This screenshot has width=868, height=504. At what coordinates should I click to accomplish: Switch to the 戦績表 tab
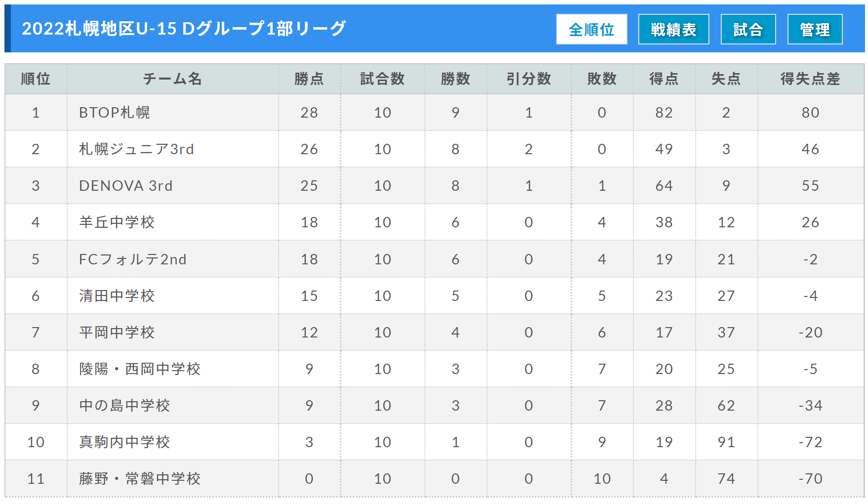[673, 30]
